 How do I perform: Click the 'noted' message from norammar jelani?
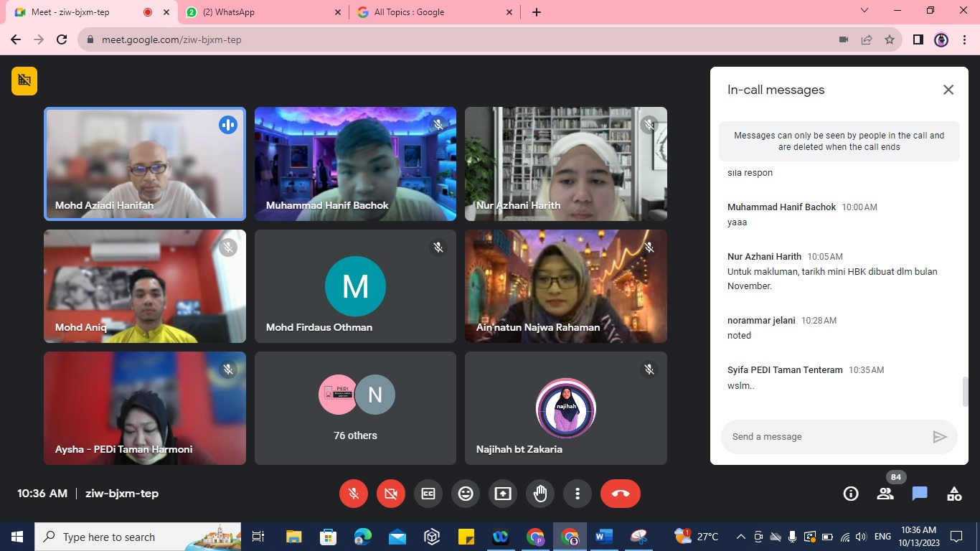tap(740, 336)
